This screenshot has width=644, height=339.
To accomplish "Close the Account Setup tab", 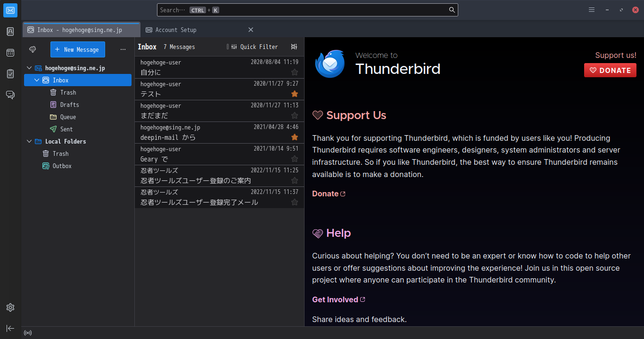I will [251, 30].
